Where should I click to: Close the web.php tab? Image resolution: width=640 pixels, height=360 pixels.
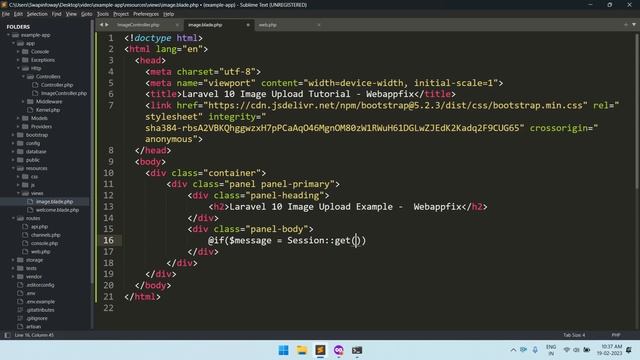319,25
